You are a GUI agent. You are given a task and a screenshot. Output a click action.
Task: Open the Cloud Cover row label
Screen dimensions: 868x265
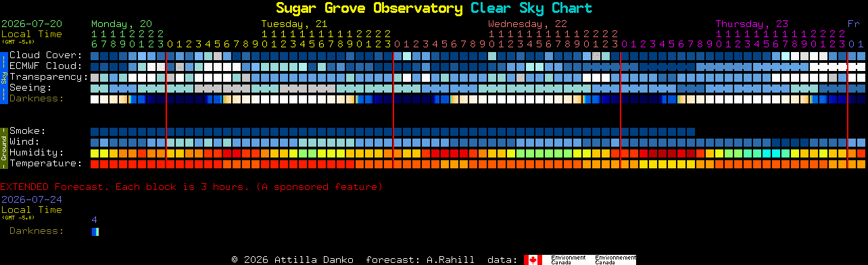(x=46, y=55)
